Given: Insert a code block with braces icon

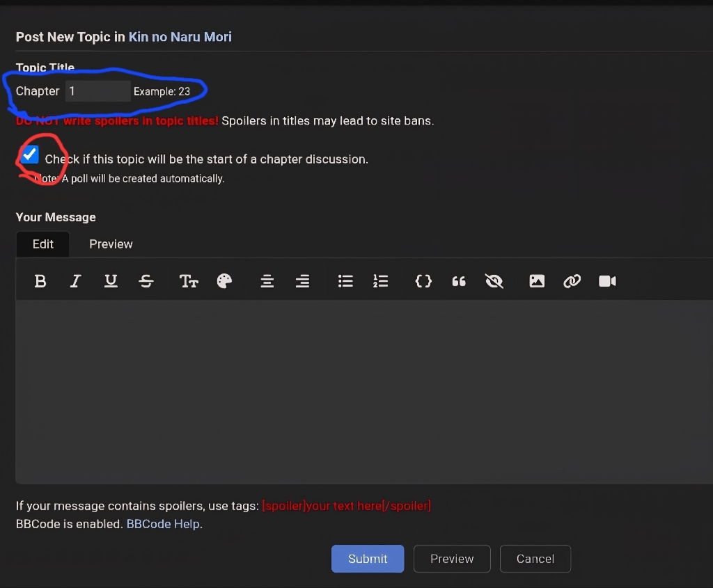Looking at the screenshot, I should click(423, 281).
